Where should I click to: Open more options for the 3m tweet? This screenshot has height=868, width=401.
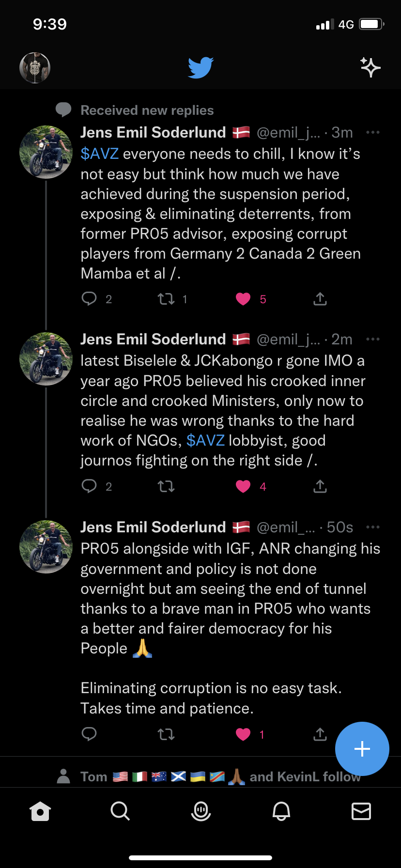(373, 133)
